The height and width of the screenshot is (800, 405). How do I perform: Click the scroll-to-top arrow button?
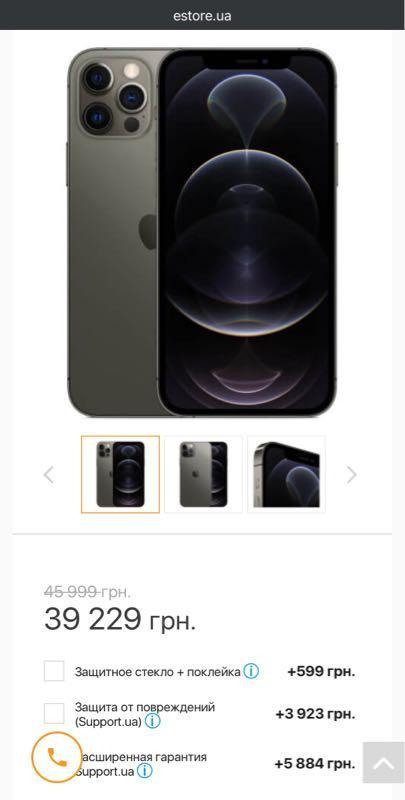pos(384,763)
